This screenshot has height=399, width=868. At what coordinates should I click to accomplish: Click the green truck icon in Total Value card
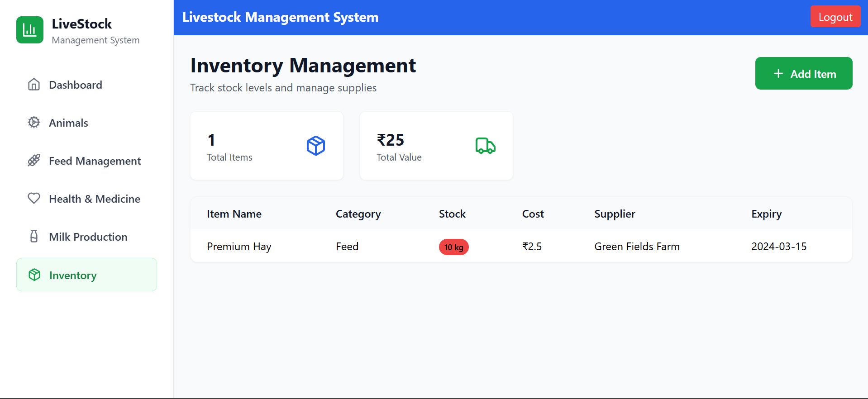486,146
